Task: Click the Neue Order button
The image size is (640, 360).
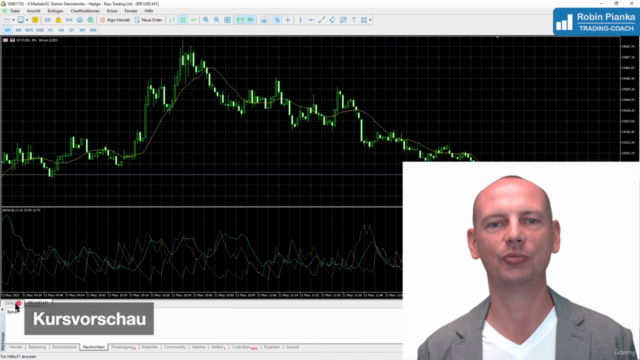Action: click(x=149, y=20)
